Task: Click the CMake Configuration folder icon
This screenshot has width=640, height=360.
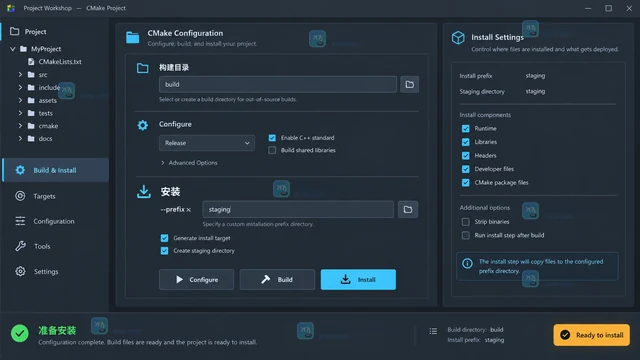Action: tap(132, 37)
